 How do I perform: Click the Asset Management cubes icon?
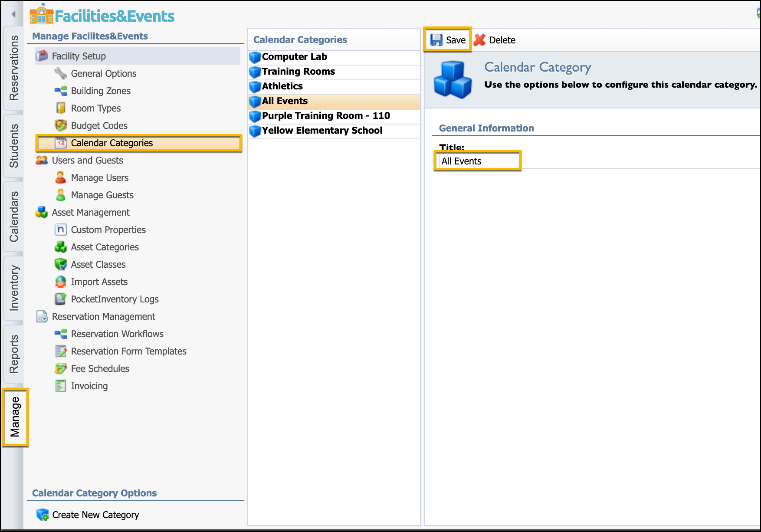[x=42, y=212]
